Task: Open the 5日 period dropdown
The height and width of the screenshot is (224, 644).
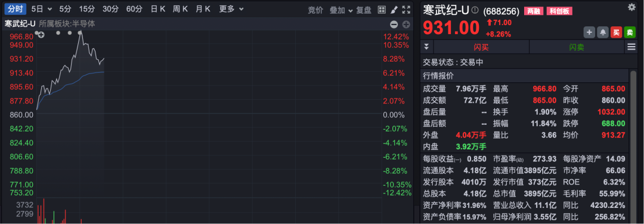Action: 42,9
